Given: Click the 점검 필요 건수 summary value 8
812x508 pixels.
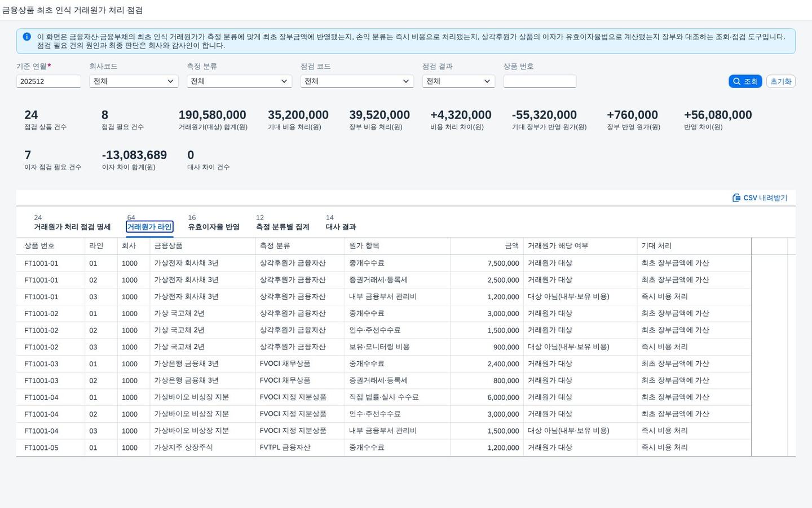Looking at the screenshot, I should pos(105,115).
